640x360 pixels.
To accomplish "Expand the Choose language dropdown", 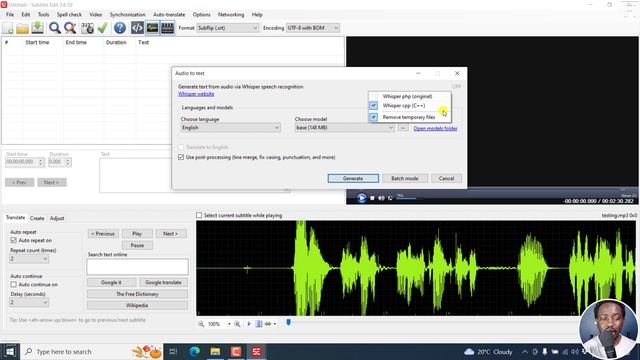I will coord(230,128).
